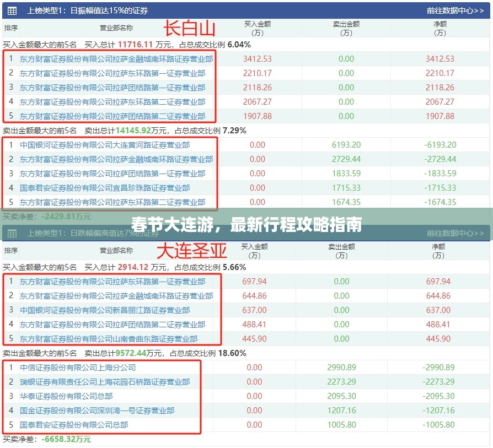
Task: Open 拉萨团结路第一证券营业部 link with buy amount 2118.26
Action: pyautogui.click(x=112, y=88)
